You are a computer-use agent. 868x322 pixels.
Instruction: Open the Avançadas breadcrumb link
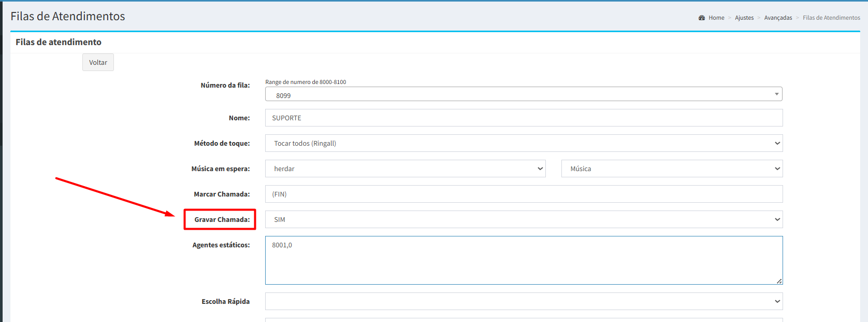[x=778, y=18]
